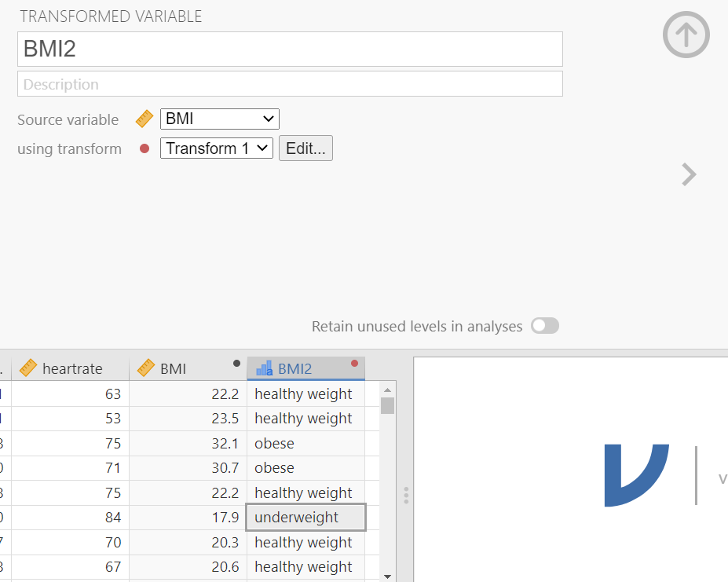Click the up-arrow collapse icon
728x582 pixels.
point(686,34)
